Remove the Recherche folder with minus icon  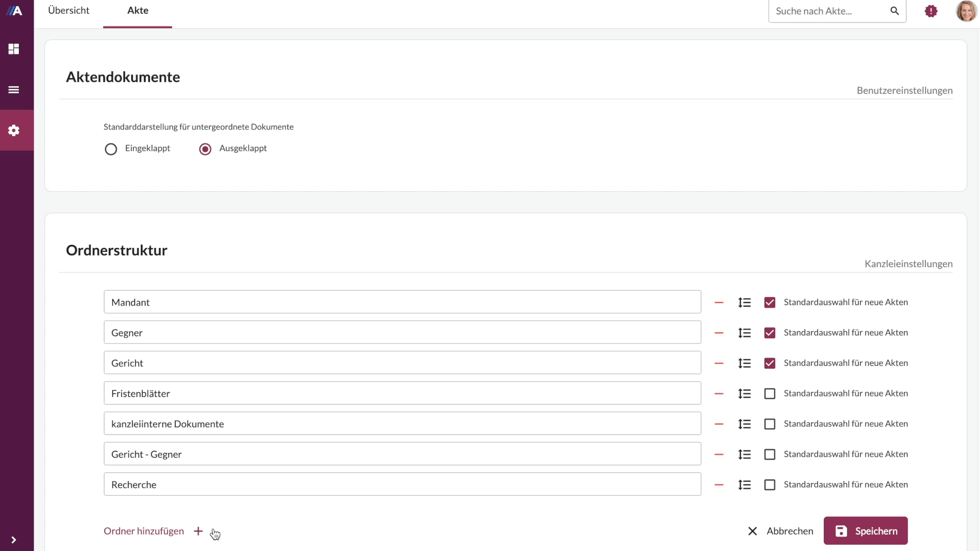click(x=719, y=485)
